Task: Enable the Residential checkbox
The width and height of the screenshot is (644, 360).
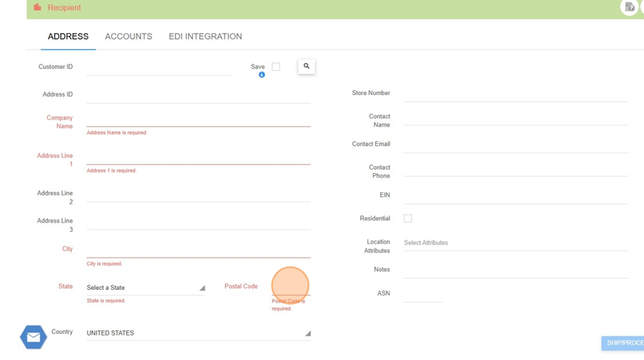Action: (408, 218)
